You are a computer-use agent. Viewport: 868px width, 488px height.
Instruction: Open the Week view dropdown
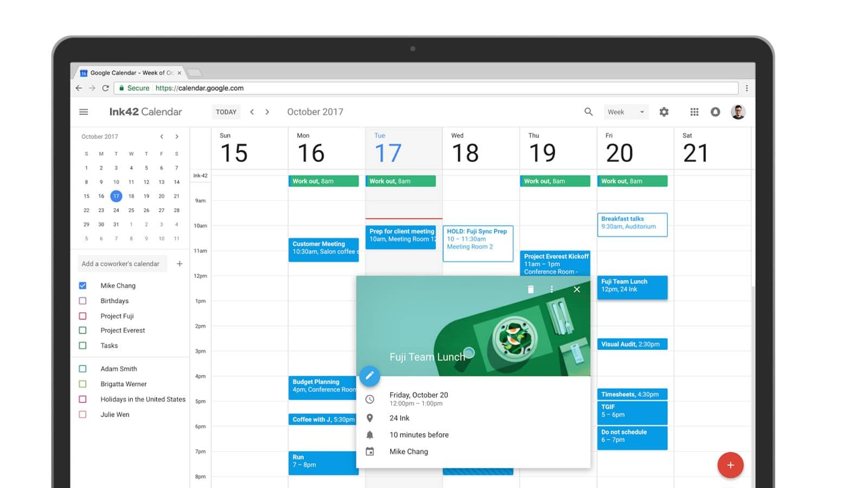coord(626,112)
